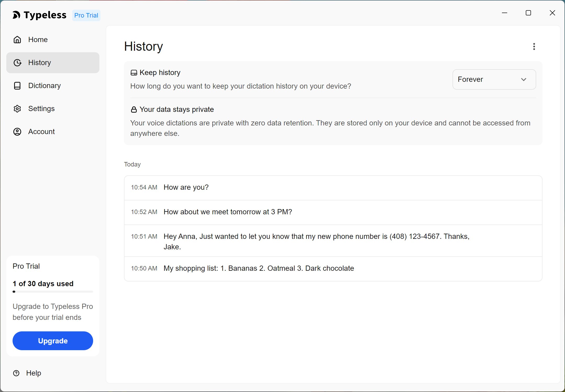Image resolution: width=565 pixels, height=392 pixels.
Task: Open the three-dot more options menu
Action: tap(534, 47)
